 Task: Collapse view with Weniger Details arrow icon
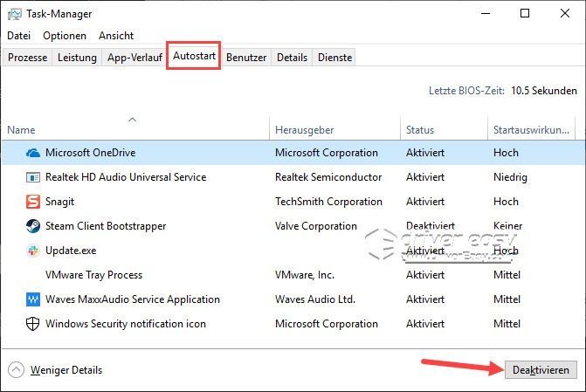click(16, 370)
